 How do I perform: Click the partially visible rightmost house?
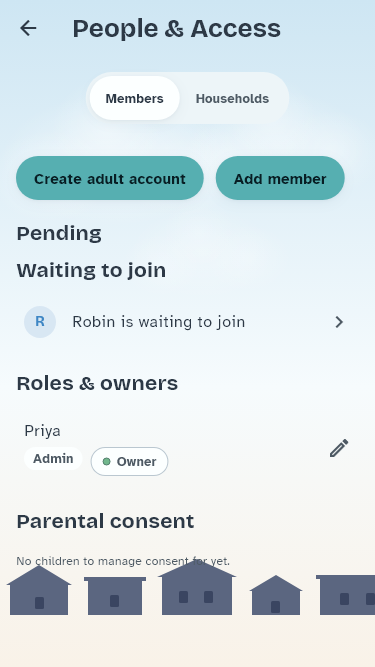pyautogui.click(x=345, y=595)
